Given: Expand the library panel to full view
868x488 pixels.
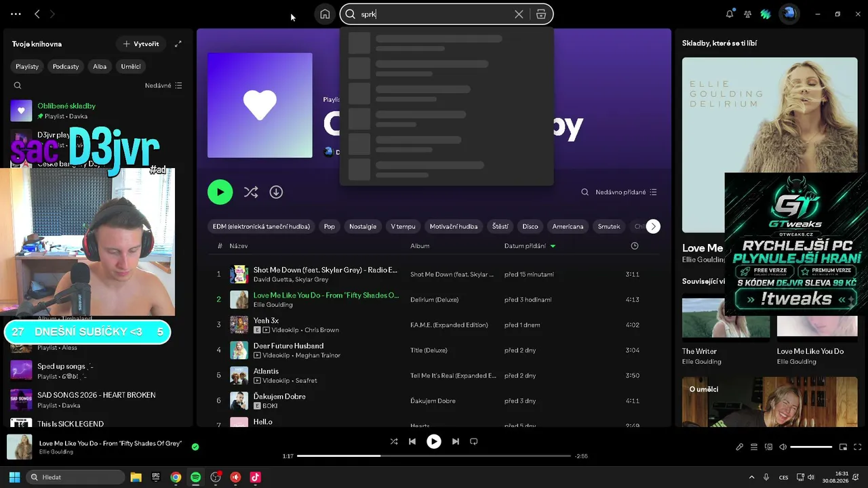Looking at the screenshot, I should (x=178, y=44).
